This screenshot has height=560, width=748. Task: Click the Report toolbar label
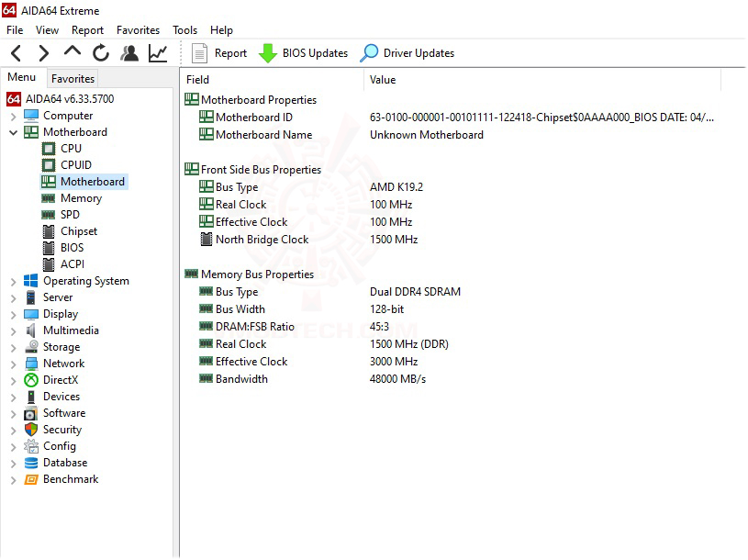pyautogui.click(x=230, y=53)
